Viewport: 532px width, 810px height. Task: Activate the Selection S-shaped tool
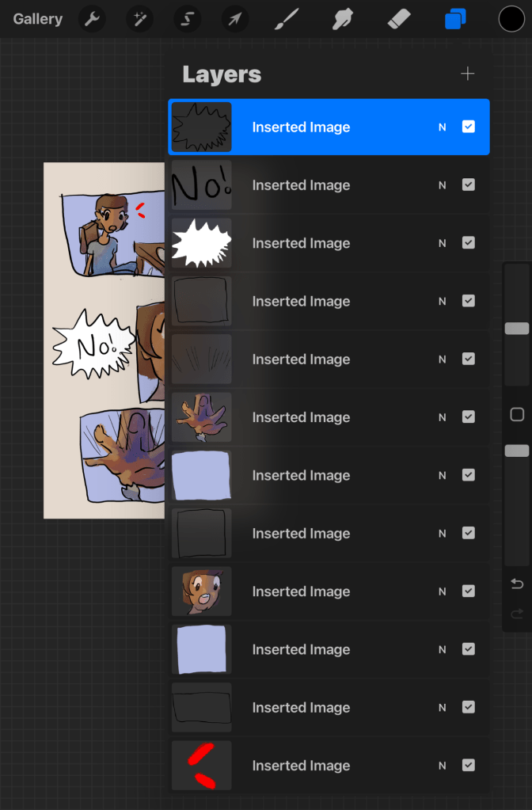187,19
